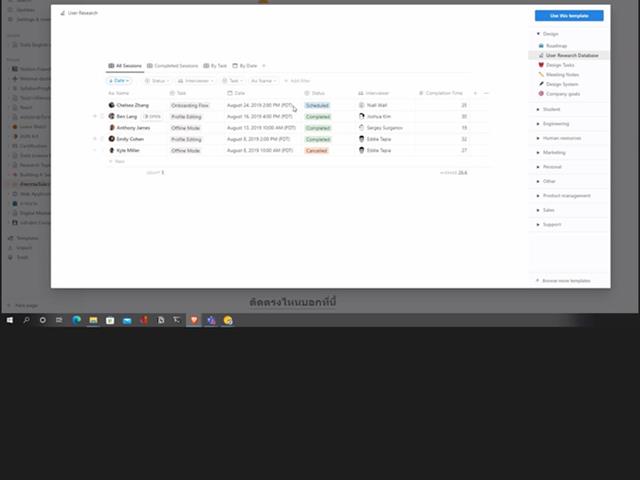Click the OPEN button beside Ben Lang

click(152, 117)
